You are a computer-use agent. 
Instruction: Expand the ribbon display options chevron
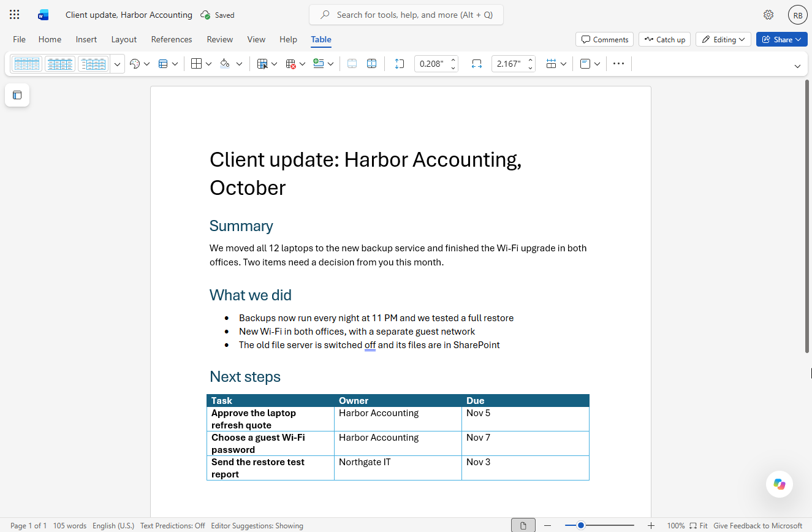[797, 66]
